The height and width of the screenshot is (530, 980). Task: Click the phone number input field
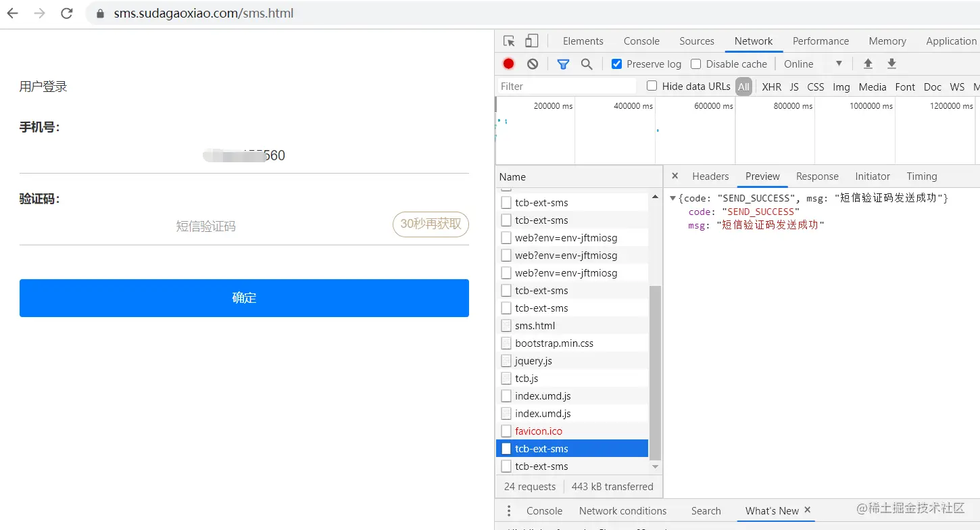244,155
